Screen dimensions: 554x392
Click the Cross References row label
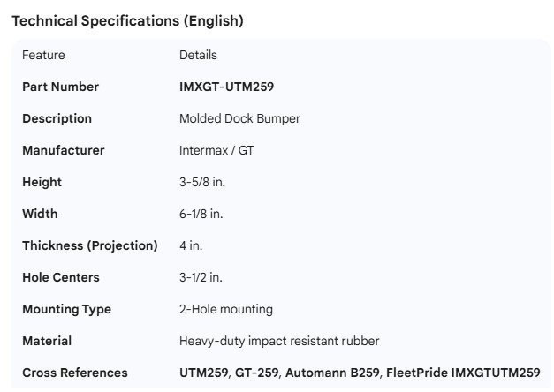[74, 373]
